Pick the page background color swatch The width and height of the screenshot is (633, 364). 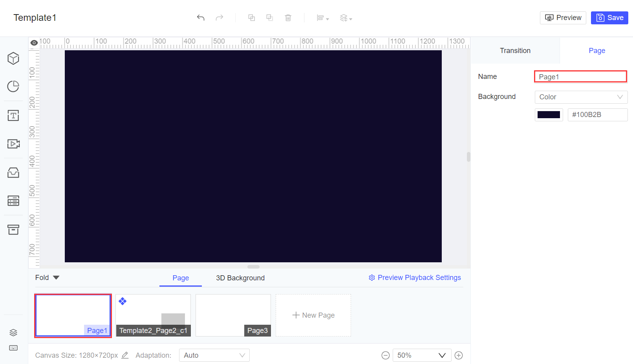[549, 114]
